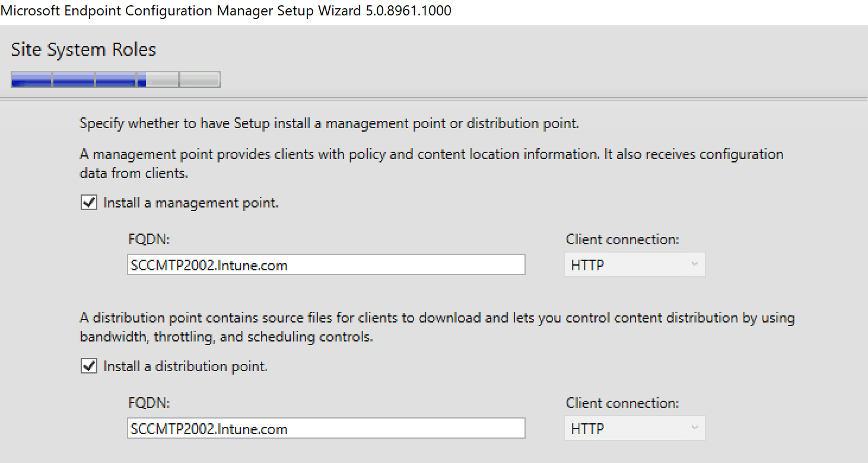Click the distribution point FQDN field
The image size is (868, 463).
pos(326,428)
